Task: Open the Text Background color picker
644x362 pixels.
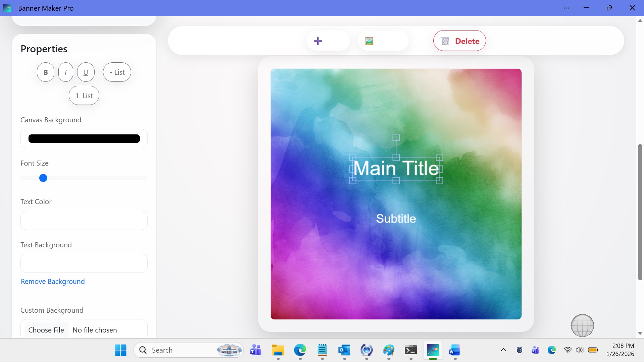Action: click(x=84, y=263)
